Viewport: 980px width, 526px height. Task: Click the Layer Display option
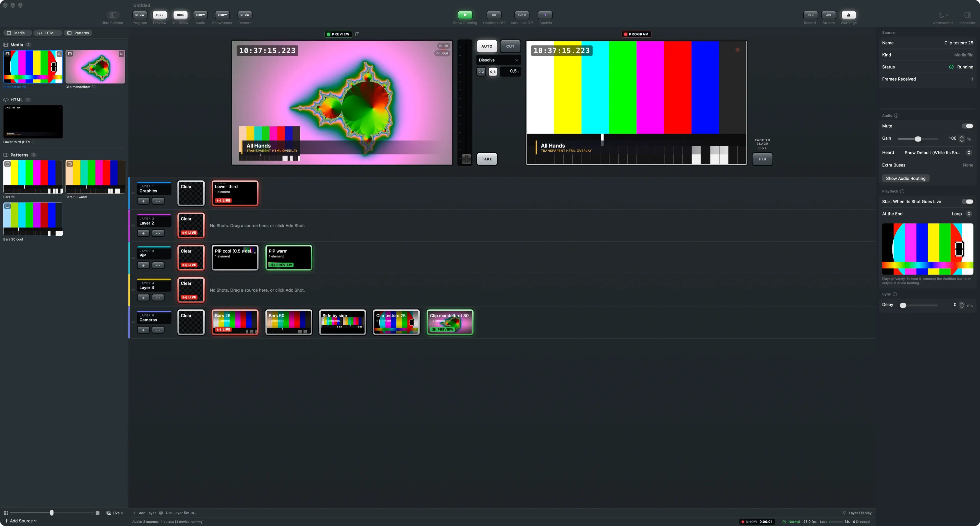pos(857,513)
